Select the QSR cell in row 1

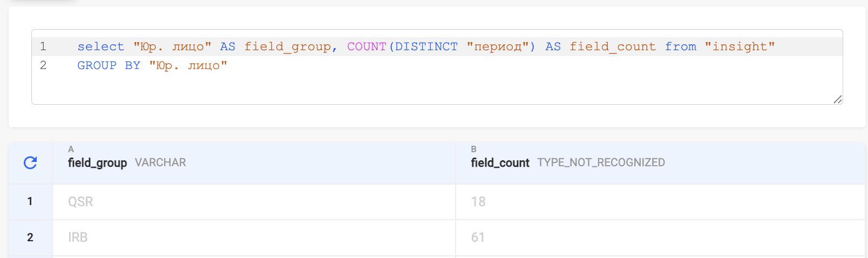tap(80, 202)
